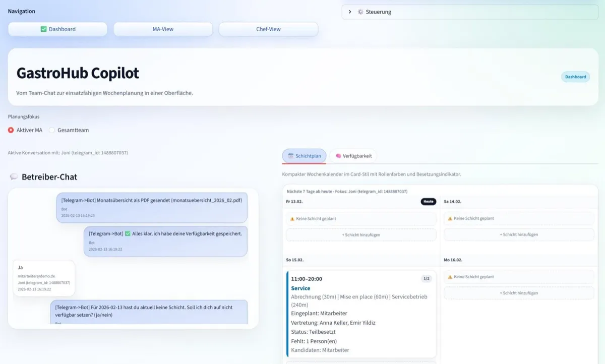Select the Aktiver MA radio button
605x364 pixels.
[x=11, y=130]
